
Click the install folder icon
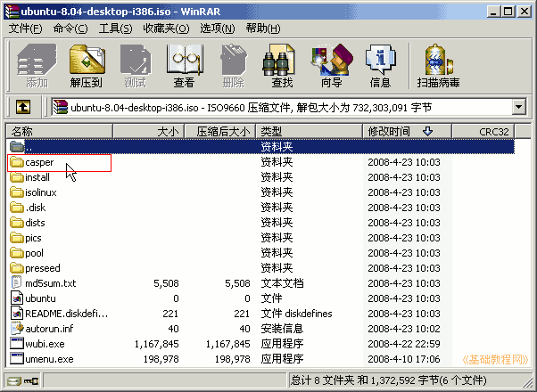[16, 177]
